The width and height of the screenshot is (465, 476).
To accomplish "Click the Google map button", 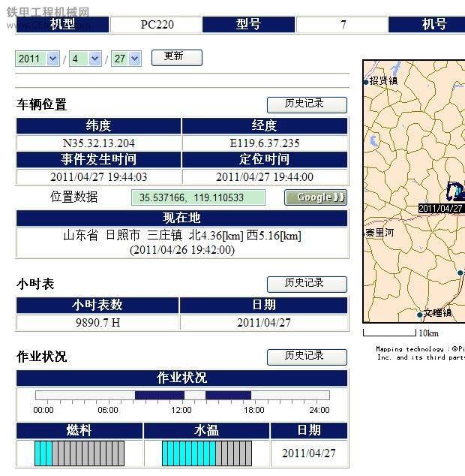I will click(316, 197).
